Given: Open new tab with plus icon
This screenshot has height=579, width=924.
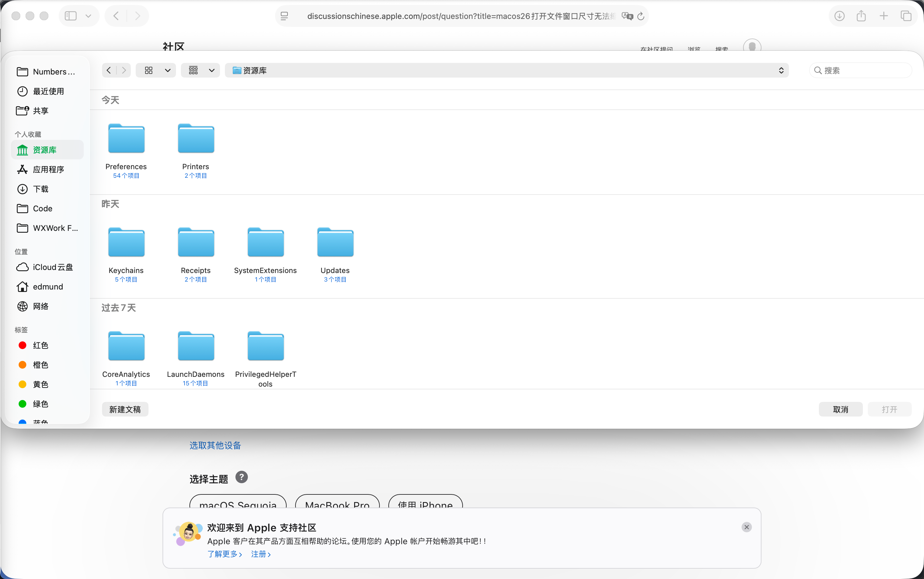Looking at the screenshot, I should click(x=883, y=16).
